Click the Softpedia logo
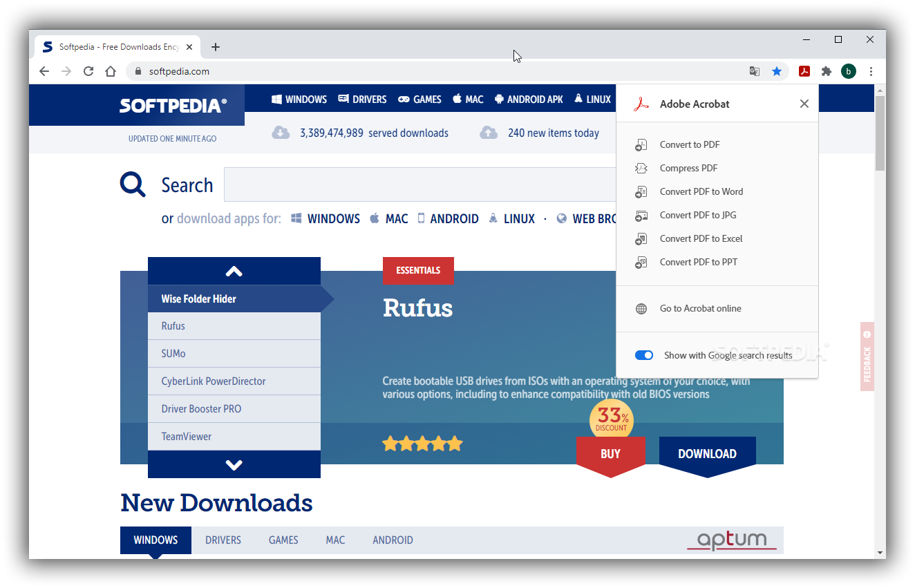Viewport: 915px width, 588px height. [x=173, y=106]
